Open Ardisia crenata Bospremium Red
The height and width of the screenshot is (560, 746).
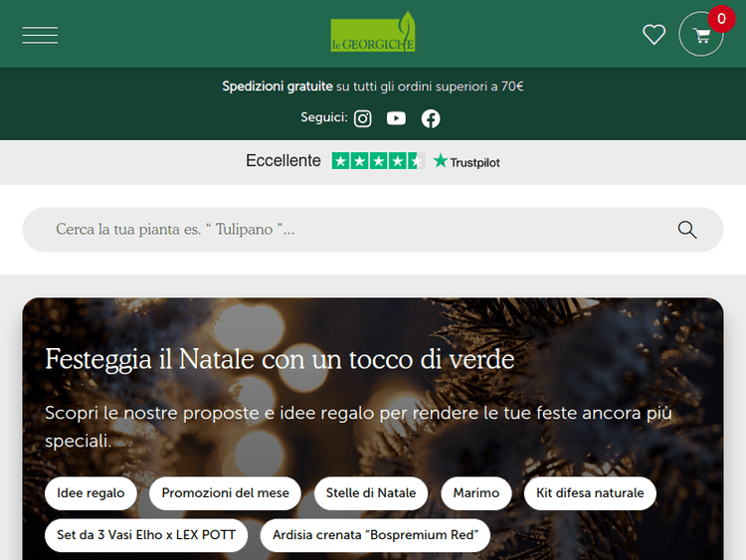375,535
